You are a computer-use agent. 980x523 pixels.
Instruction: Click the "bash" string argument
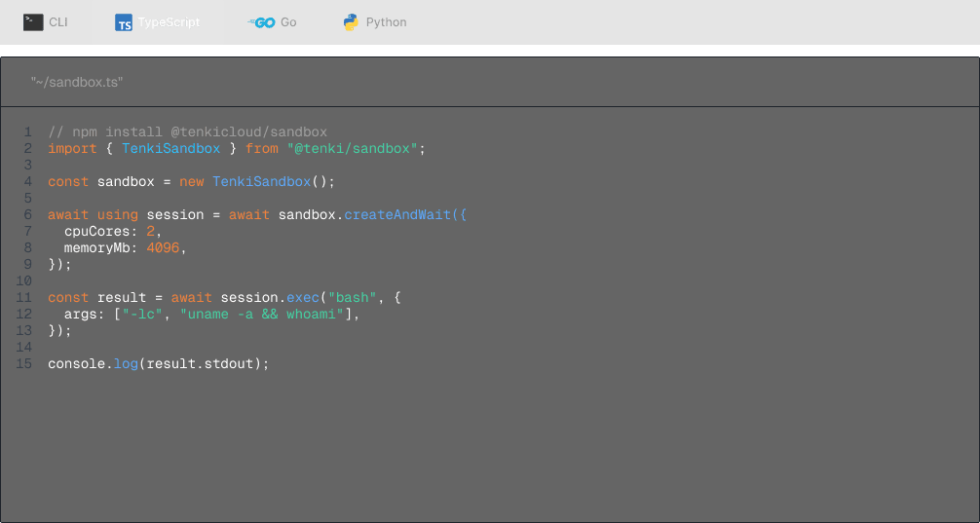pos(352,297)
